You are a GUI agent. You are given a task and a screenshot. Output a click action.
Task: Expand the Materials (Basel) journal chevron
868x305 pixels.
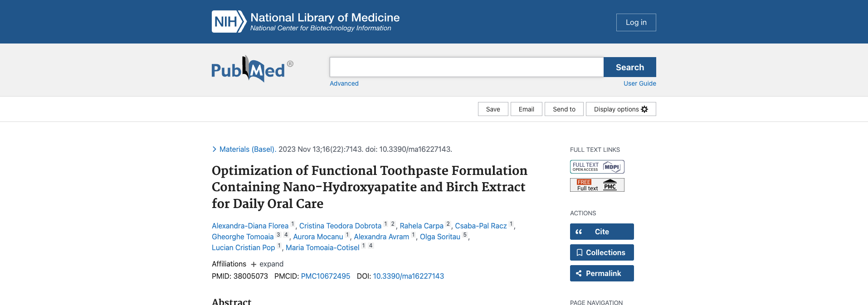[x=215, y=149]
